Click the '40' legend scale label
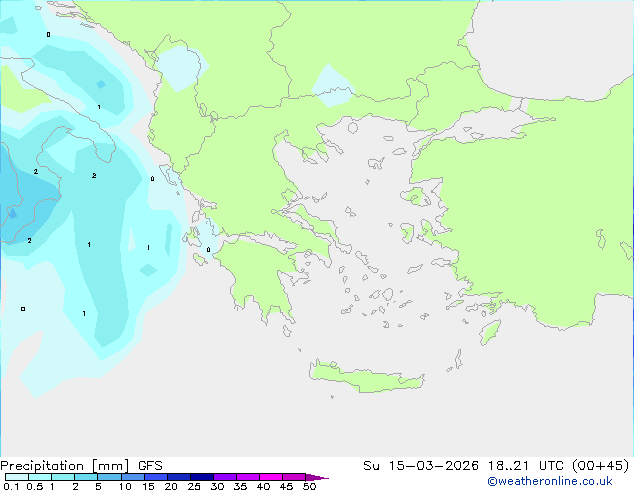This screenshot has height=490, width=634. point(263,486)
